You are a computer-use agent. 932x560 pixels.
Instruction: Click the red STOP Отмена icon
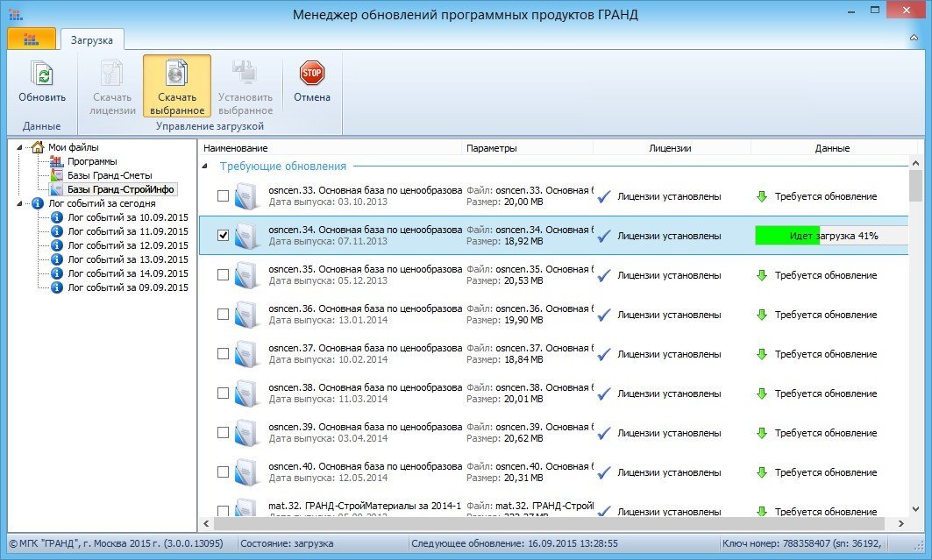(311, 73)
